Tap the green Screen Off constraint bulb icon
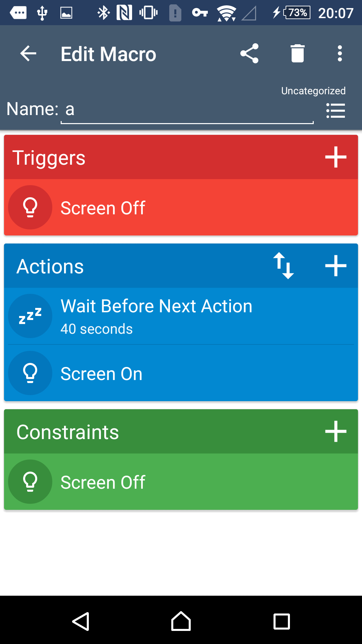362x644 pixels. 30,482
